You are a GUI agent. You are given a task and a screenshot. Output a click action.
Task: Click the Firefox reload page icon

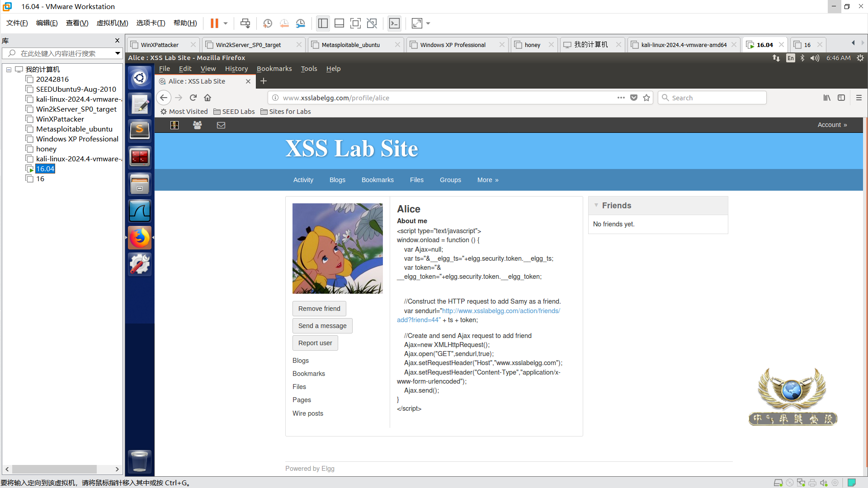pos(193,98)
